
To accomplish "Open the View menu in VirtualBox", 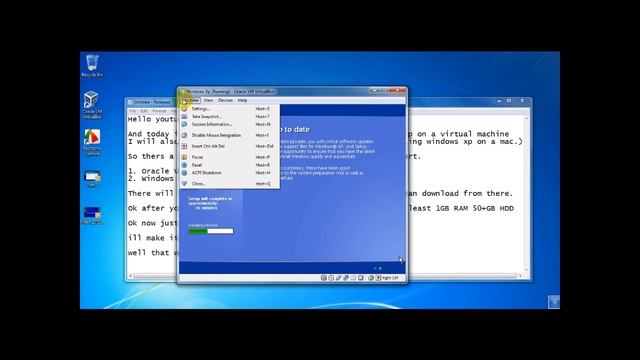I will 208,100.
